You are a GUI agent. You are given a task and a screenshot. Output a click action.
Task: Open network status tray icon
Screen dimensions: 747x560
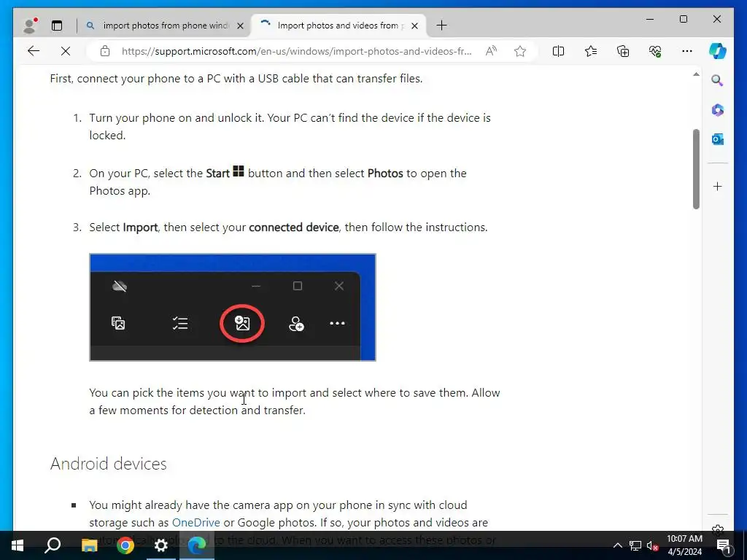(x=635, y=545)
